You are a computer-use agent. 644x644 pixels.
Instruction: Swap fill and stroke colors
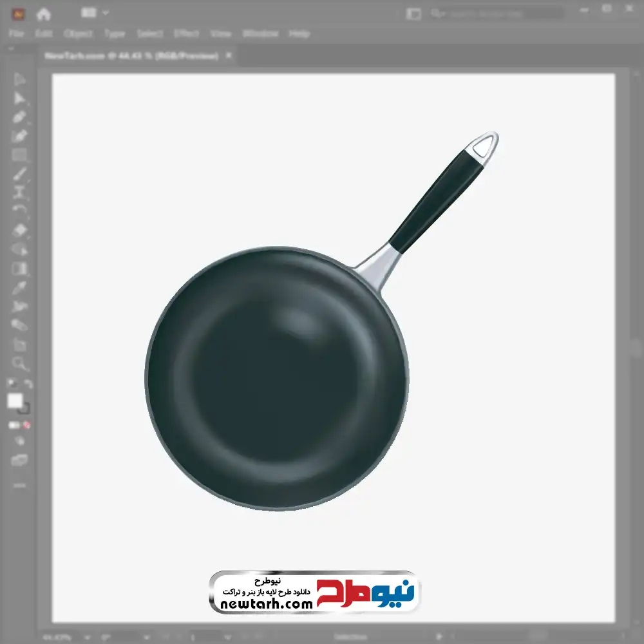[x=28, y=384]
